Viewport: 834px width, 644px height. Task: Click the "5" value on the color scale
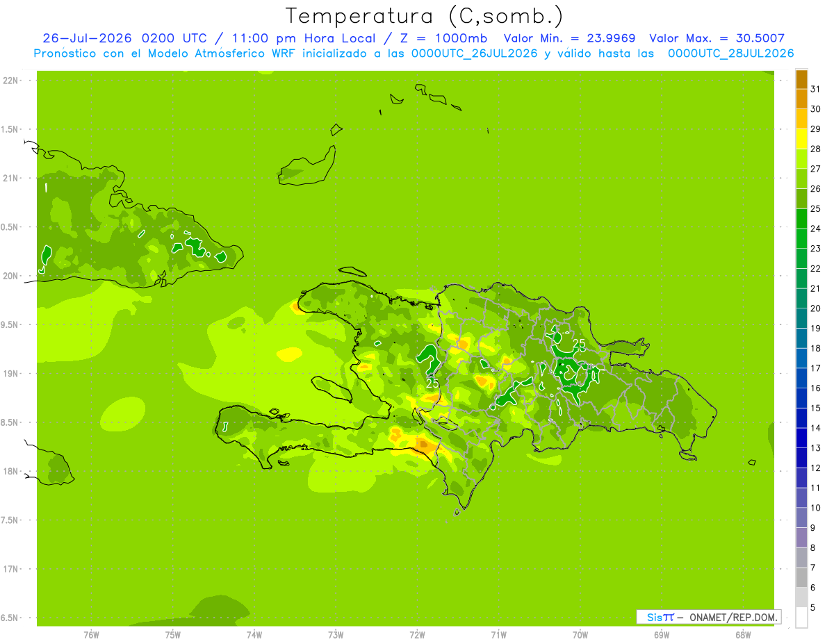pos(813,607)
